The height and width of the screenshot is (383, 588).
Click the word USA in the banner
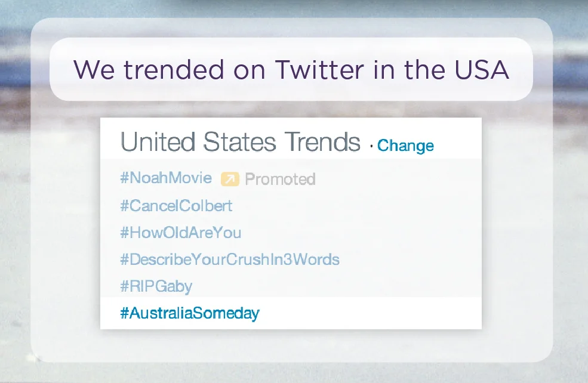pos(482,70)
